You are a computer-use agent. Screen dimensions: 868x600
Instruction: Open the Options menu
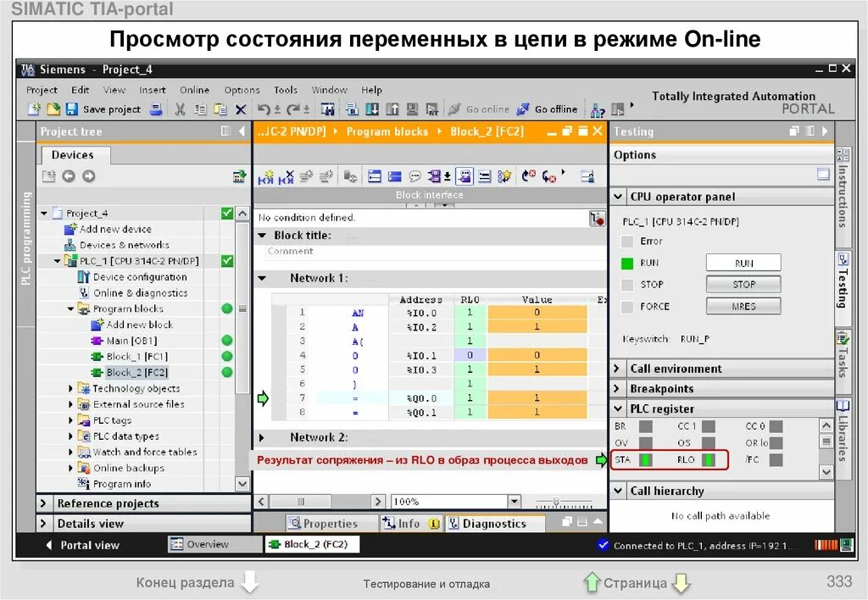[x=242, y=90]
